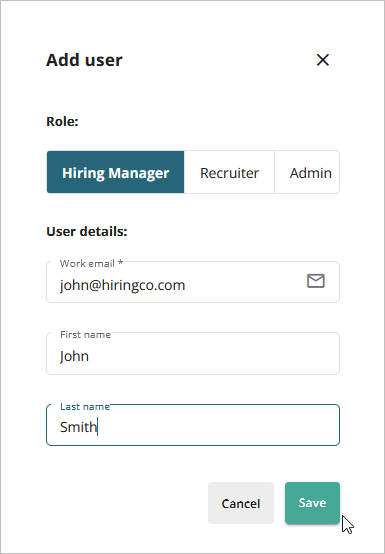This screenshot has width=385, height=554.
Task: Close the Add user dialog
Action: tap(322, 60)
